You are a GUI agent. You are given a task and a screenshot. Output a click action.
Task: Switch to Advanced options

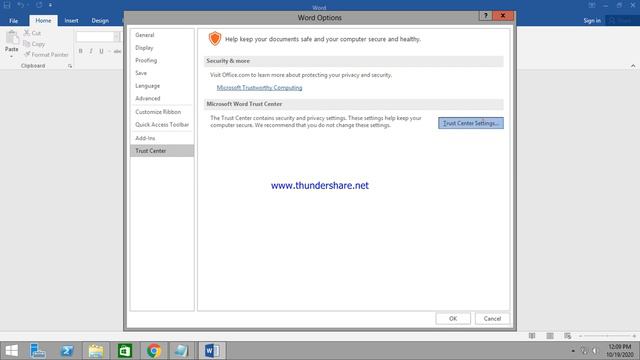tap(162, 98)
